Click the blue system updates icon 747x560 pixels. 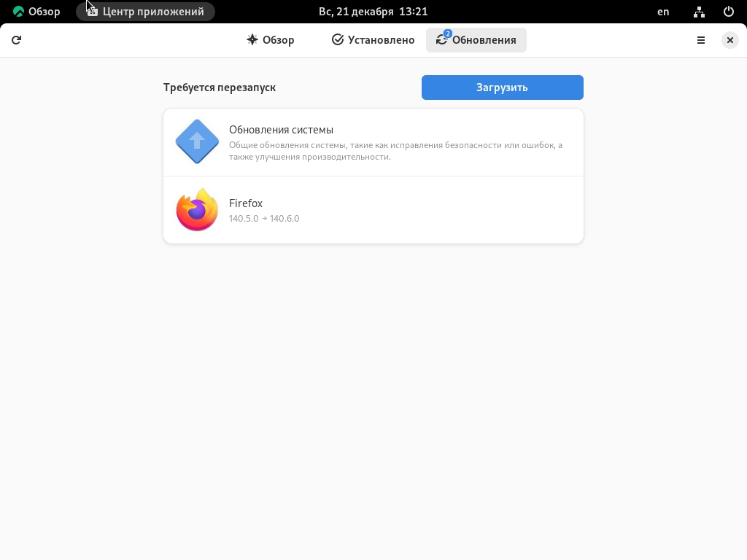[197, 142]
